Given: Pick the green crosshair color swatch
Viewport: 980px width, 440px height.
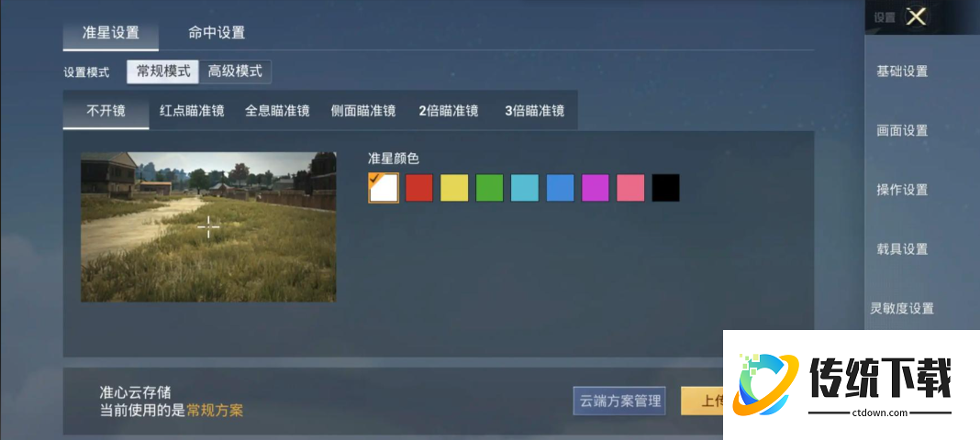Looking at the screenshot, I should click(489, 188).
